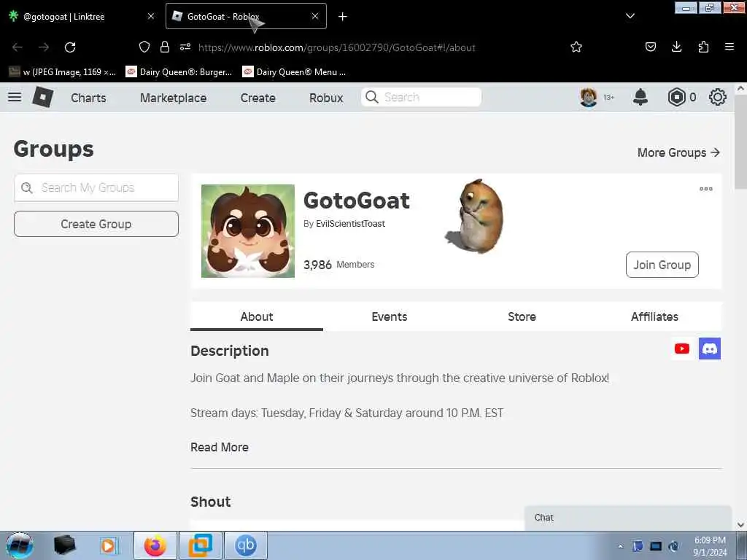Image resolution: width=747 pixels, height=560 pixels.
Task: Open EvilScientistToast's profile link
Action: [350, 224]
